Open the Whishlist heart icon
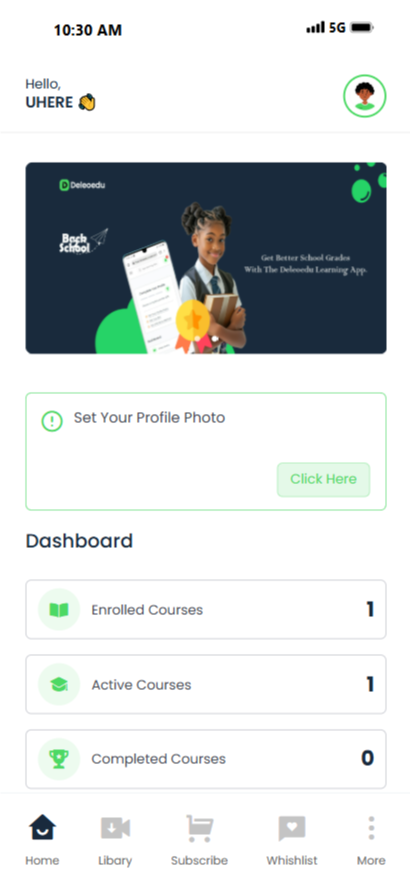This screenshot has height=888, width=410. click(x=292, y=829)
